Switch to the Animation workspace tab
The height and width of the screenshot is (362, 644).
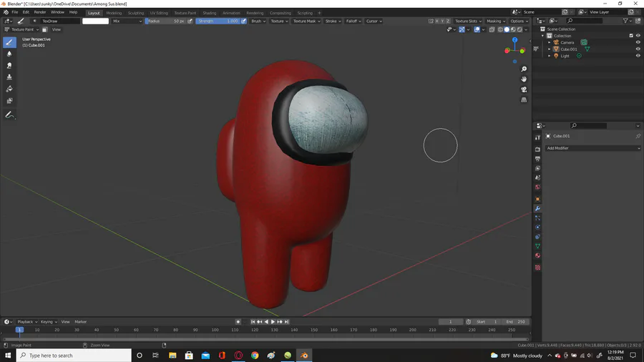pyautogui.click(x=231, y=13)
